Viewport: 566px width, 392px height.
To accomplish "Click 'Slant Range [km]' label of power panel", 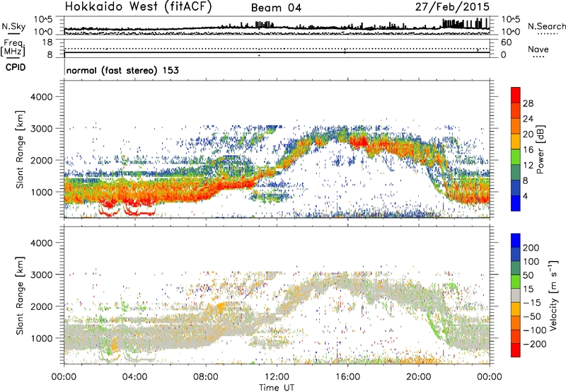I will [x=20, y=149].
